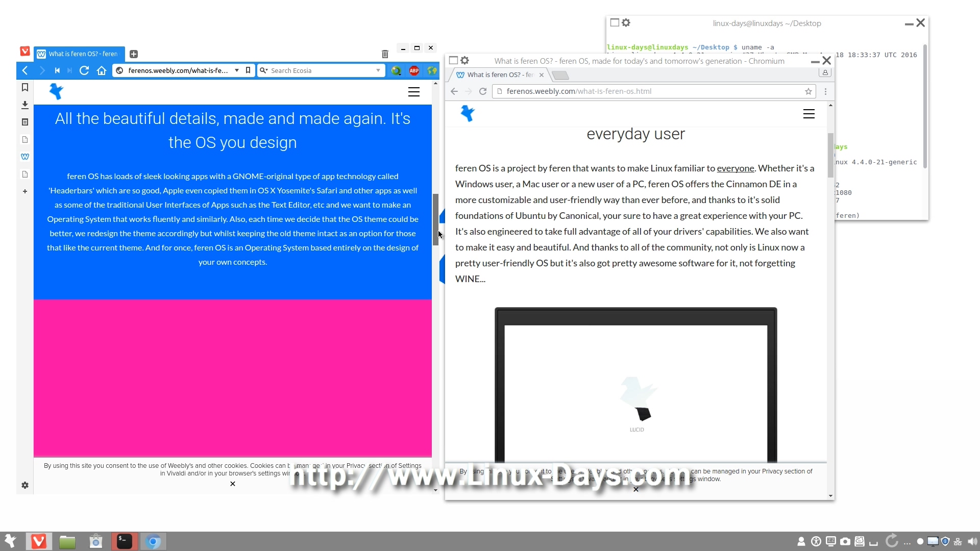Click the tray update refresh arrow
This screenshot has height=551, width=980.
tap(892, 540)
